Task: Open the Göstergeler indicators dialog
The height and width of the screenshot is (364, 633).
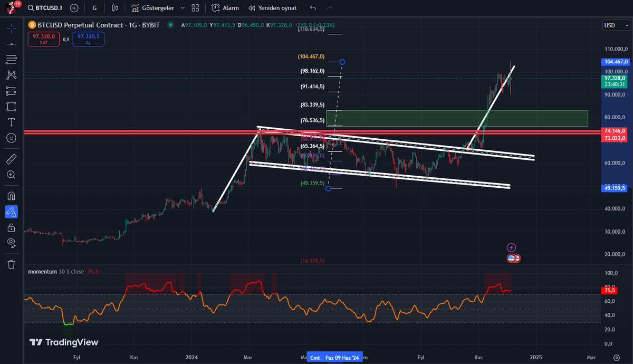Action: pyautogui.click(x=152, y=8)
